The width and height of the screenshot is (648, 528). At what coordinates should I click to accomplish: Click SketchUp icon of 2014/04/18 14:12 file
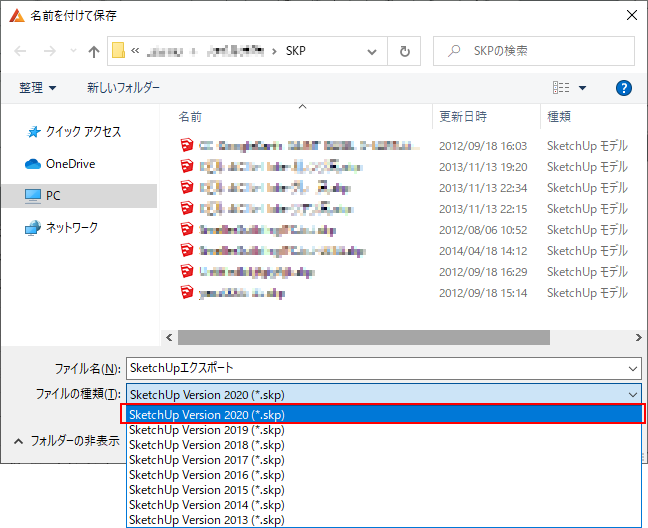point(187,250)
